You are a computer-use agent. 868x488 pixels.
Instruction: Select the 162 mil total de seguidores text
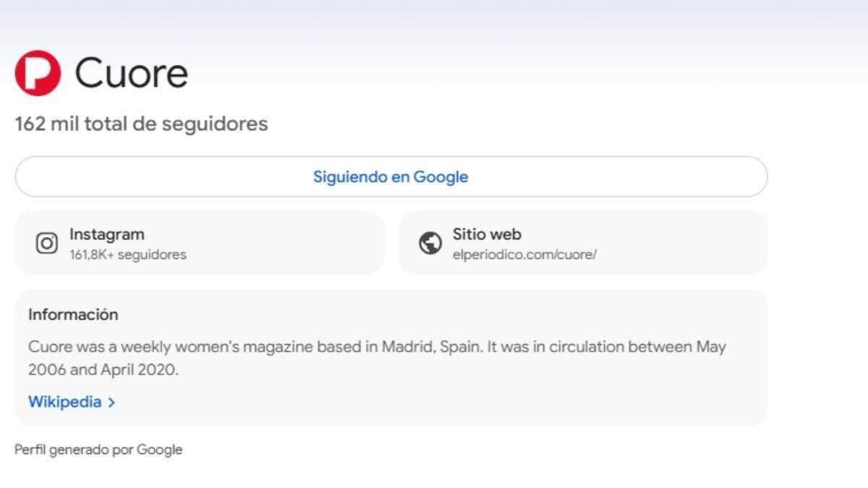[x=141, y=124]
